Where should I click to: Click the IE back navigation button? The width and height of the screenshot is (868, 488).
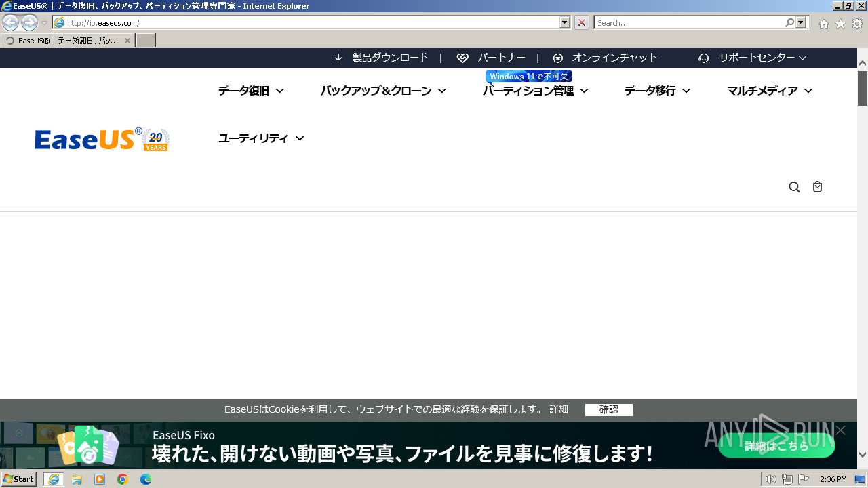click(x=10, y=23)
